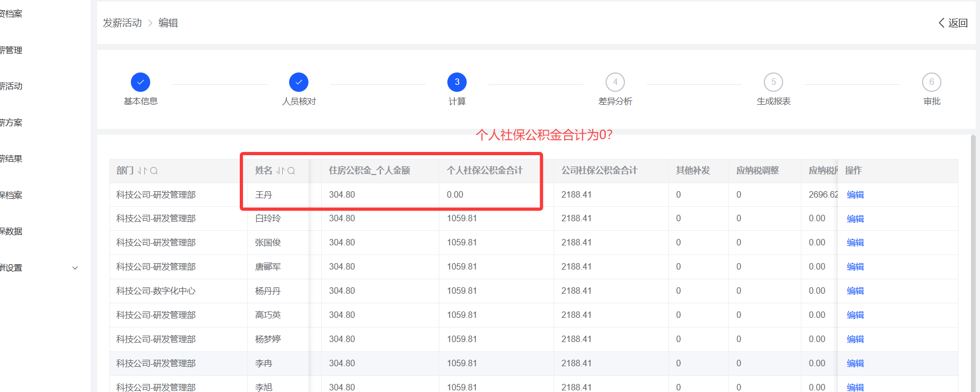Open the 酬设置 sidebar menu item

11,268
